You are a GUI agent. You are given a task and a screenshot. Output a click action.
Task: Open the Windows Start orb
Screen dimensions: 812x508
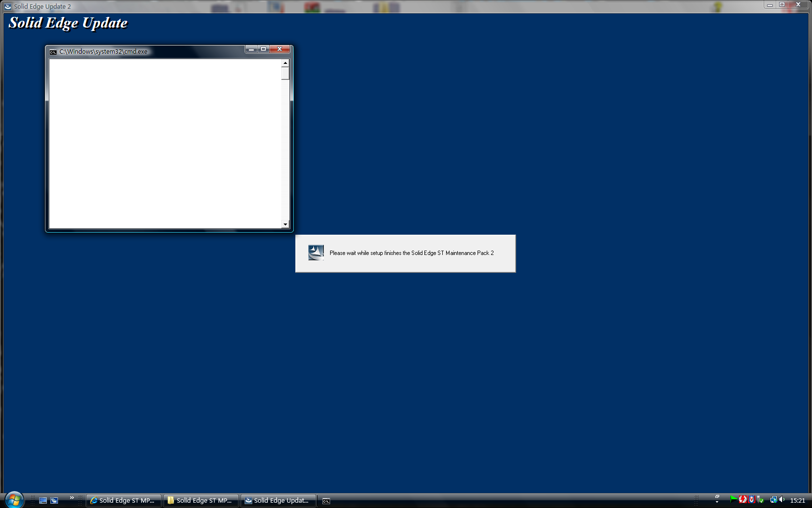(14, 500)
